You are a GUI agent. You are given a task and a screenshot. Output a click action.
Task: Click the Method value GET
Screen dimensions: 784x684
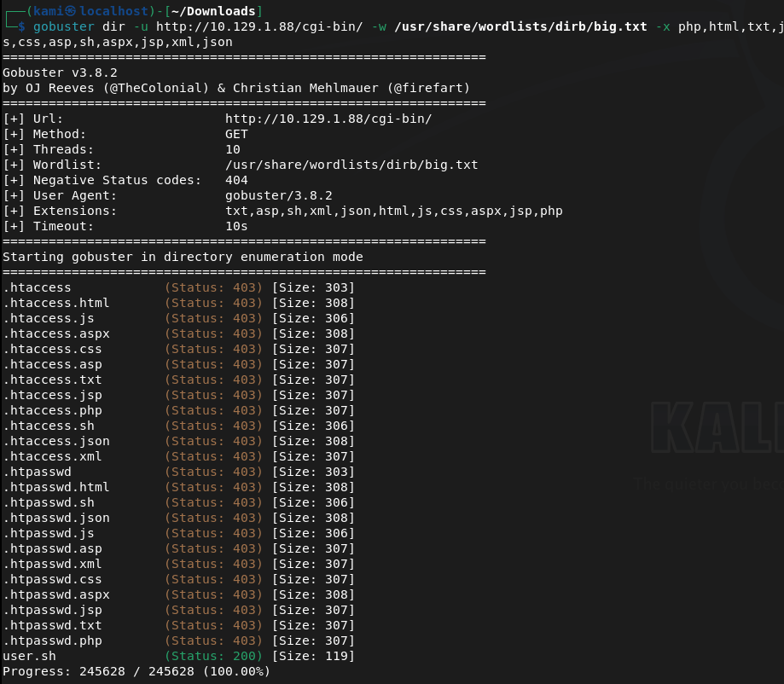236,134
